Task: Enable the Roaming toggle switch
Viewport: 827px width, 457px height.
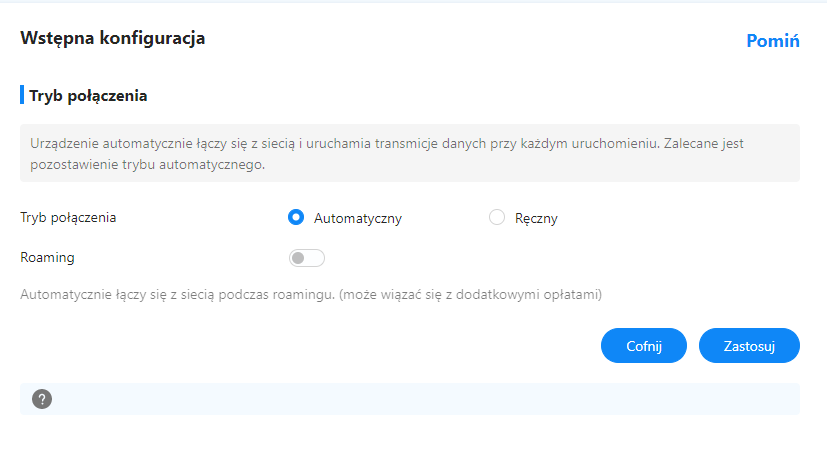Action: (306, 258)
